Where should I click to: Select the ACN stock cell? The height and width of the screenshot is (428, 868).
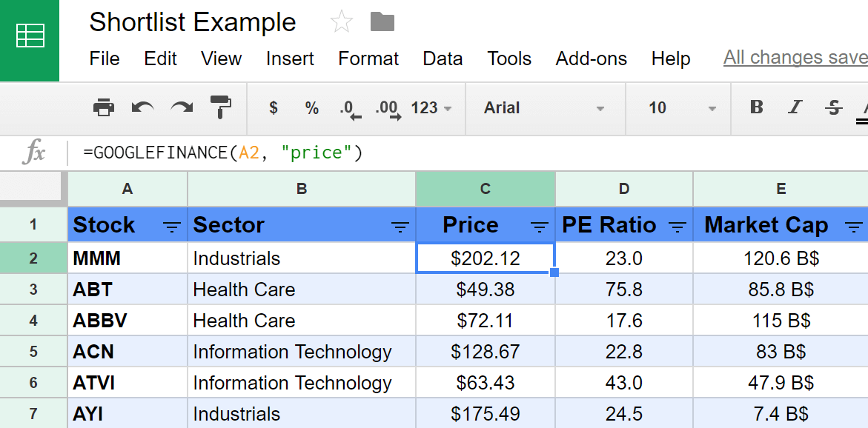[x=127, y=351]
